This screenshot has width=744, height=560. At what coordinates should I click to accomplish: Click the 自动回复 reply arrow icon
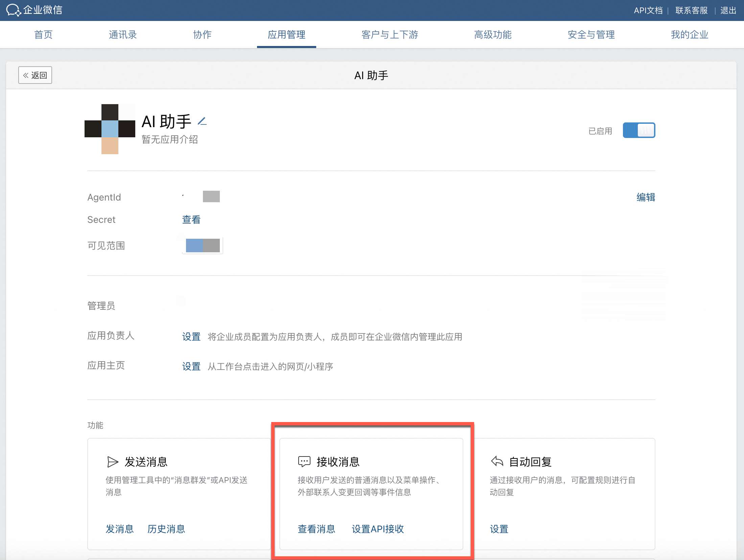pos(497,461)
